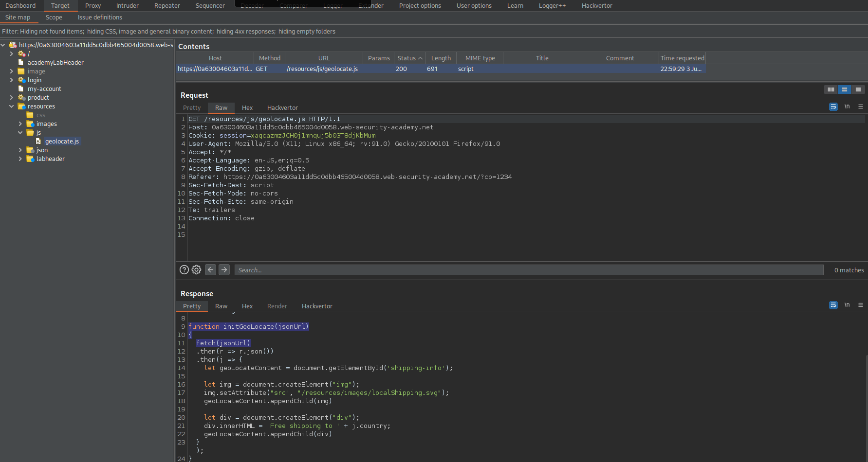
Task: Go to previous search match arrow
Action: (210, 270)
